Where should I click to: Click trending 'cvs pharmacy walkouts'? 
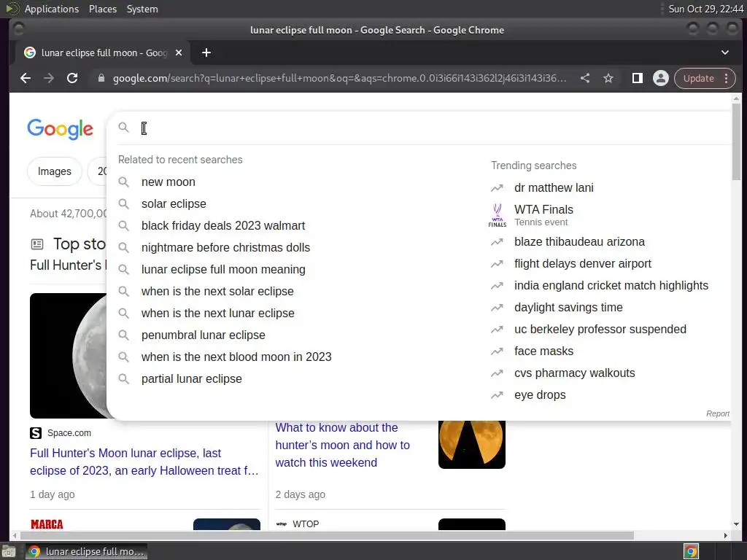(x=575, y=373)
